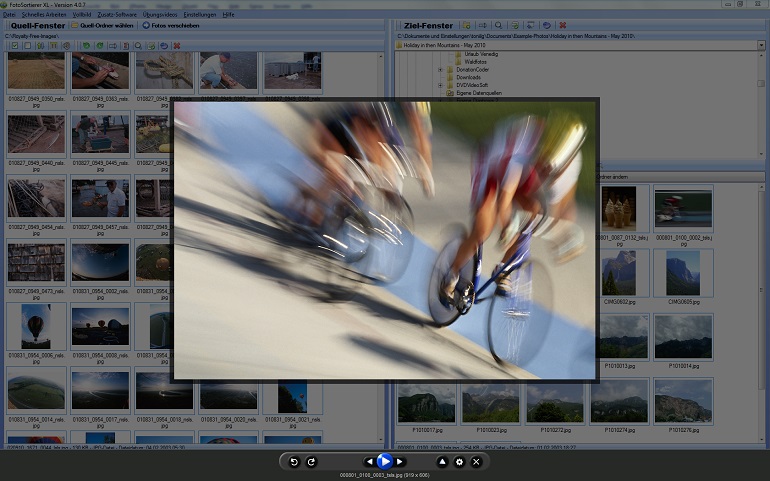Click the first green rotate icon in Quell toolbar

coord(86,46)
